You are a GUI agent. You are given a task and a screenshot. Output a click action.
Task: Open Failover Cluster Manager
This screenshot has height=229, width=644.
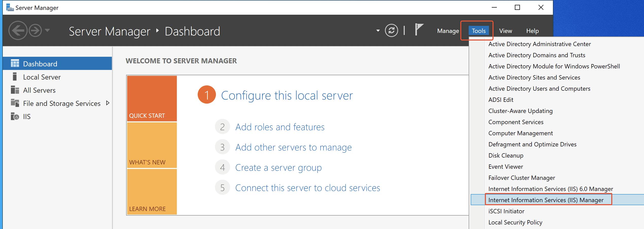521,178
